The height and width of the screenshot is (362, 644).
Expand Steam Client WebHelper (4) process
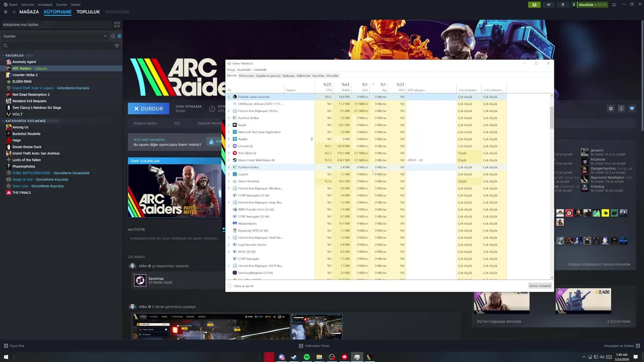229,160
